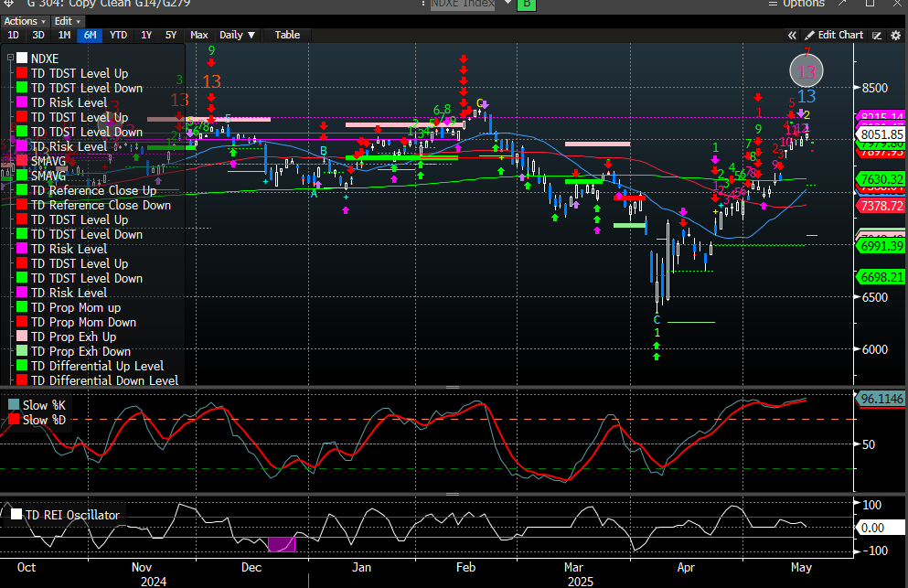The image size is (908, 588).
Task: Click the green B badge at top
Action: coord(526,5)
